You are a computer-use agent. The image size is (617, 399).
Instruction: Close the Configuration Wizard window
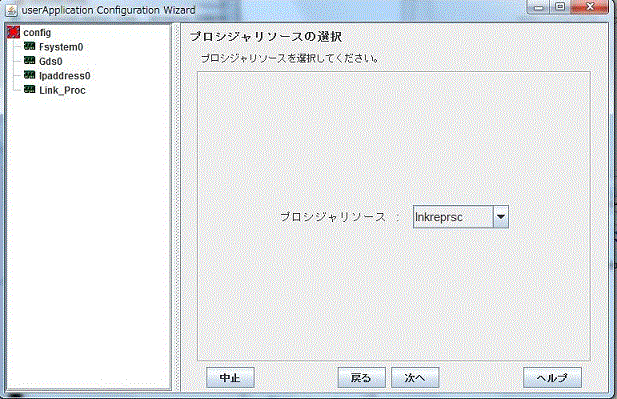point(589,7)
